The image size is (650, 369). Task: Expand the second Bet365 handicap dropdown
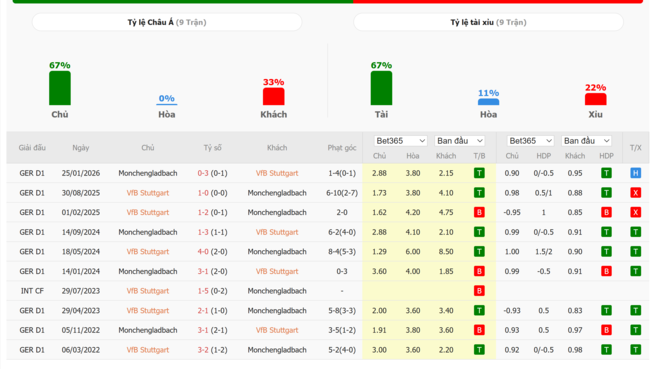tap(530, 141)
